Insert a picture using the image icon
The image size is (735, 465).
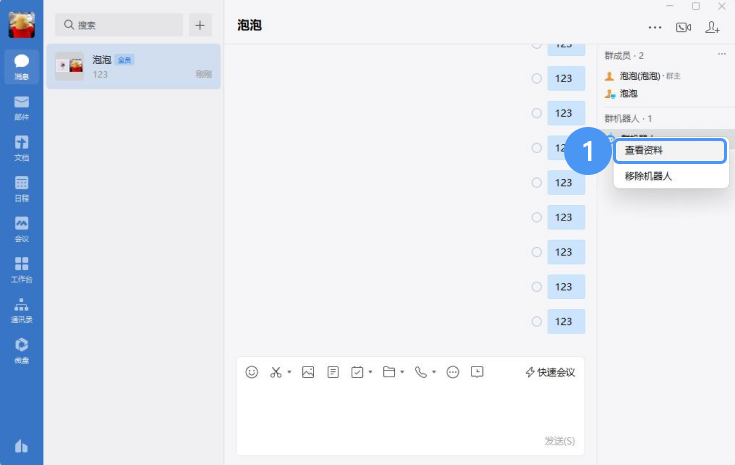308,372
